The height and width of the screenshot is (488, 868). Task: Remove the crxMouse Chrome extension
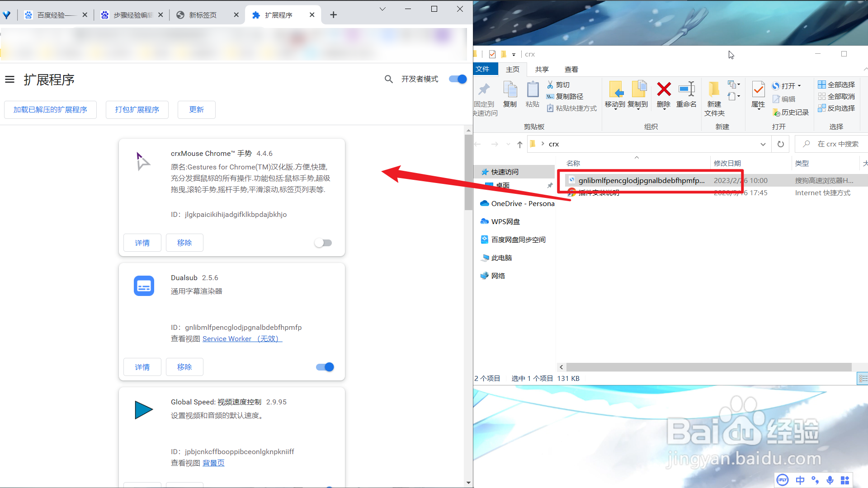[184, 243]
